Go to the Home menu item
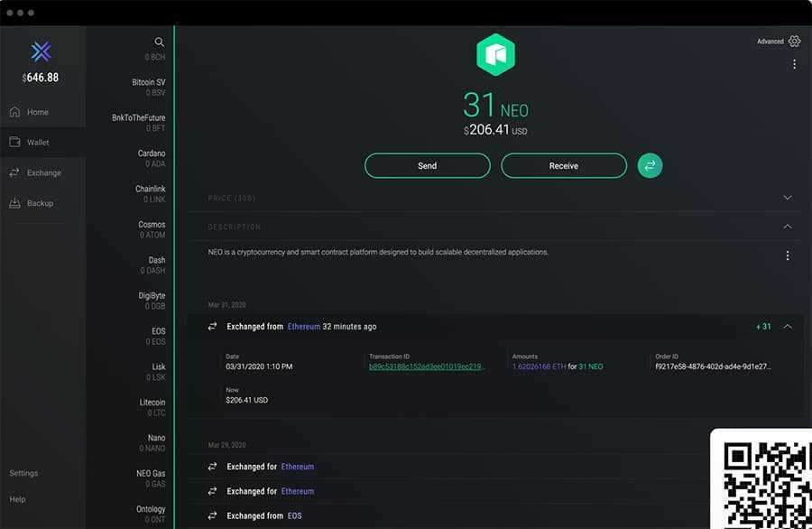The width and height of the screenshot is (812, 529). (43, 112)
